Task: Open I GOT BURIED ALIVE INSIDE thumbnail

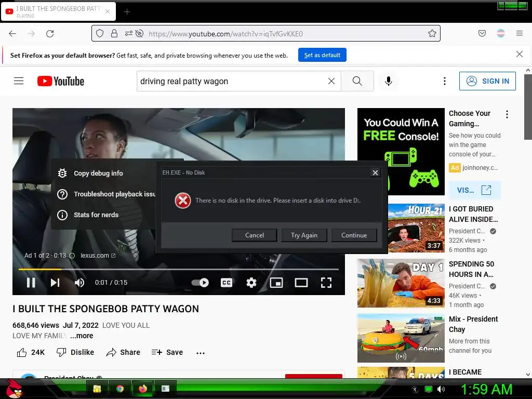Action: [416, 228]
